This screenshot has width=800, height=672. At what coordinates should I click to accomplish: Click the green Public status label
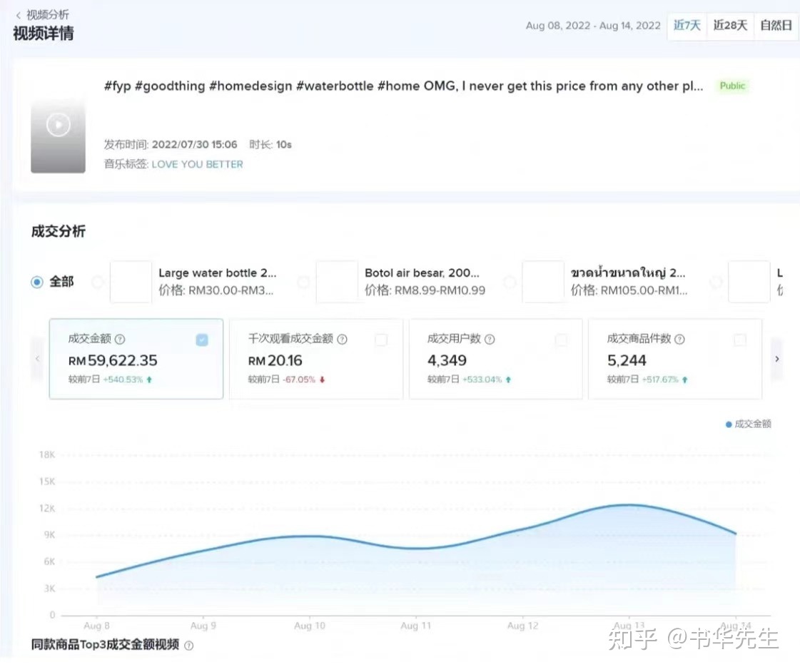(x=732, y=86)
